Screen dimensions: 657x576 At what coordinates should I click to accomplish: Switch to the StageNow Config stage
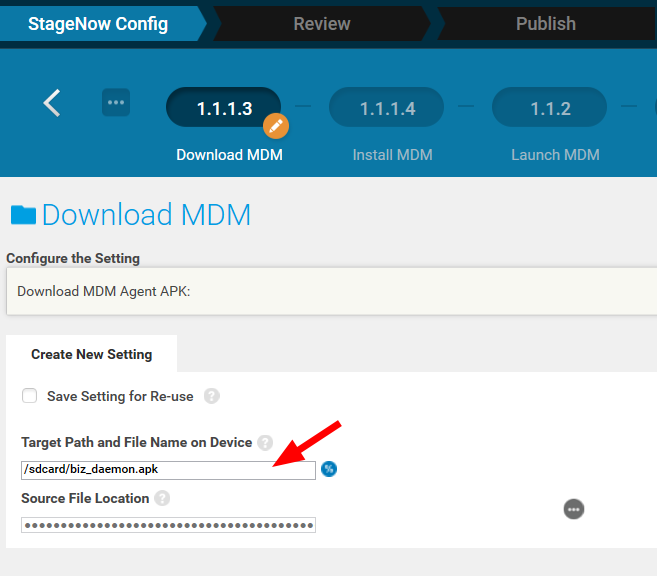(98, 24)
